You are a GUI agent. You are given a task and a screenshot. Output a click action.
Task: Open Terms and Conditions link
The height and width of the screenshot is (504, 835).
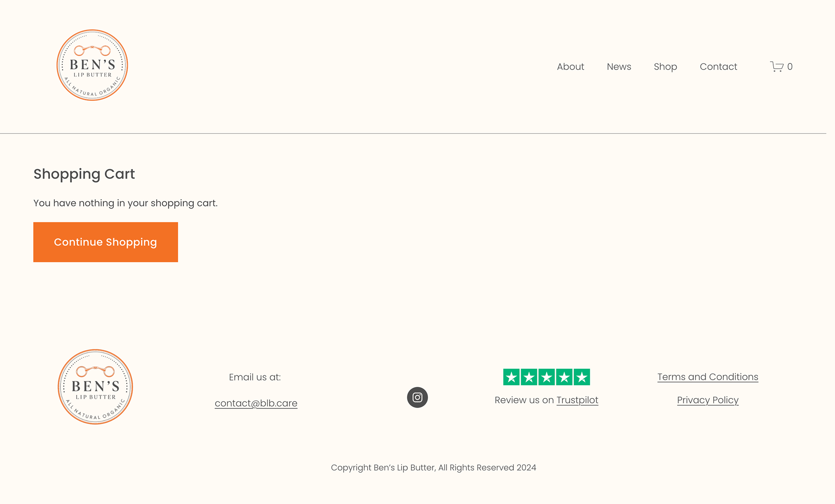[x=708, y=377]
